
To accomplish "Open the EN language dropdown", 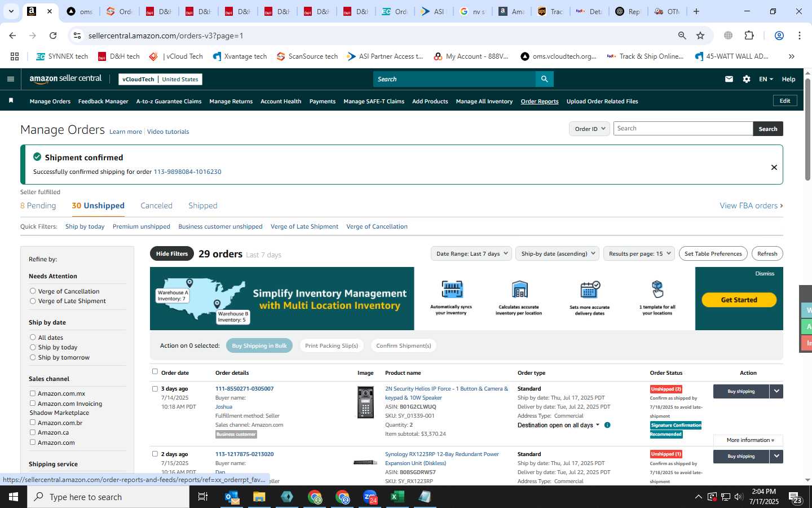I will [x=766, y=79].
